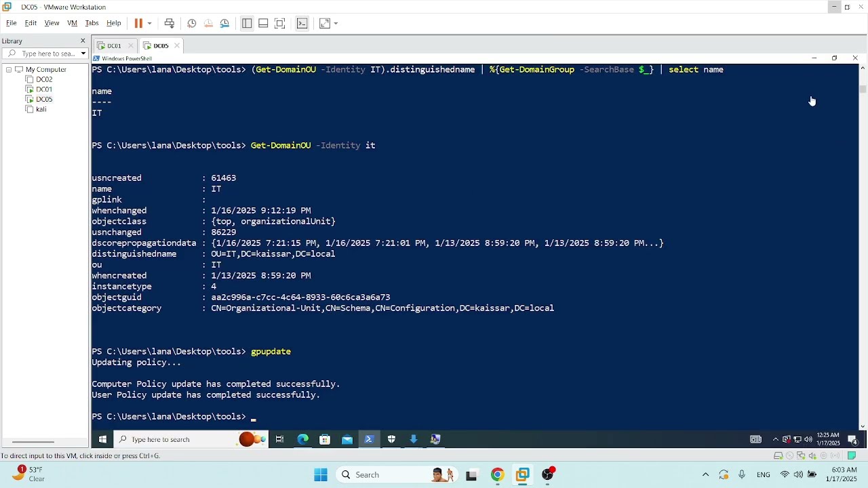Open the stretch mode dropdown arrow
Screen dimensions: 868x488
[x=336, y=23]
